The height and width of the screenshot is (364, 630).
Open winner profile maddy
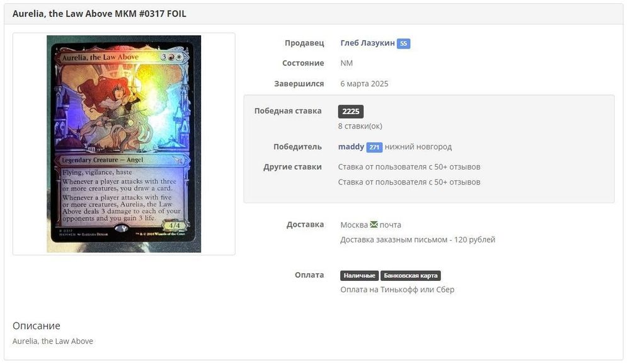(351, 147)
